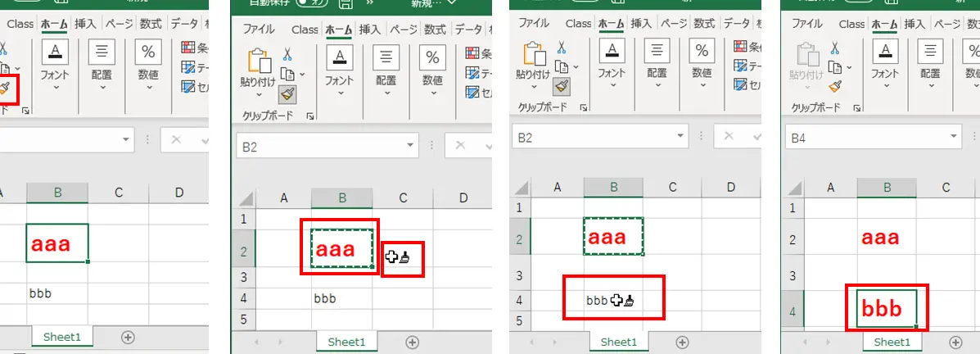Select column D header in first panel
Viewport: 980px width, 354px height.
click(178, 193)
